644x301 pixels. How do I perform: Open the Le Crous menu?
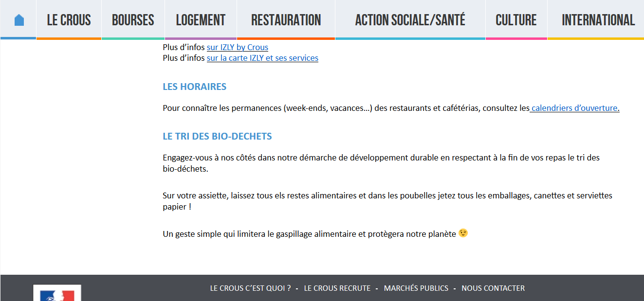pyautogui.click(x=69, y=20)
